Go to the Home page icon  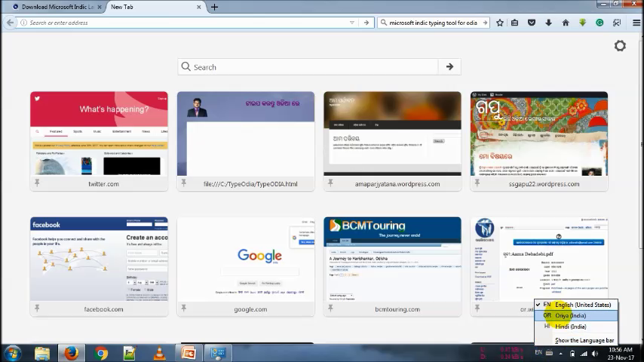566,23
